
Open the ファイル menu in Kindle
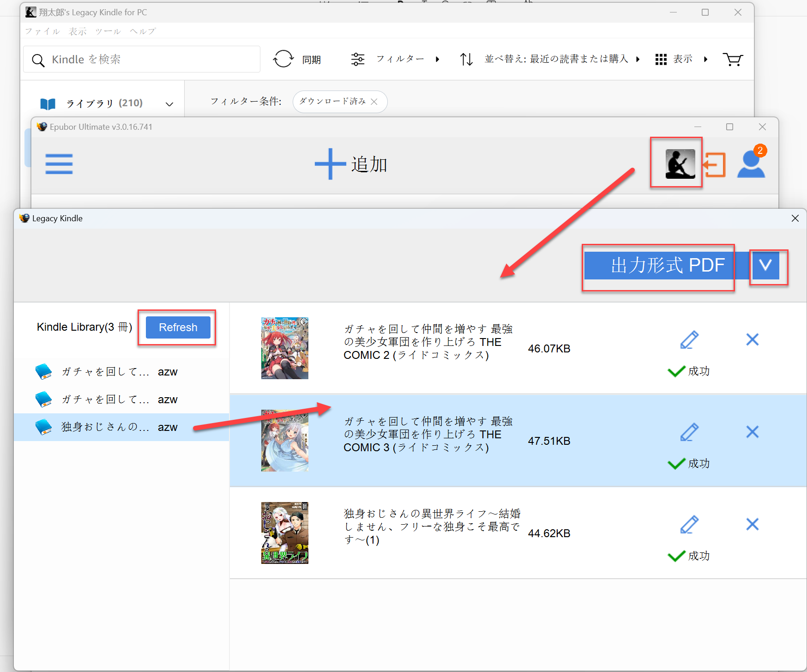42,31
